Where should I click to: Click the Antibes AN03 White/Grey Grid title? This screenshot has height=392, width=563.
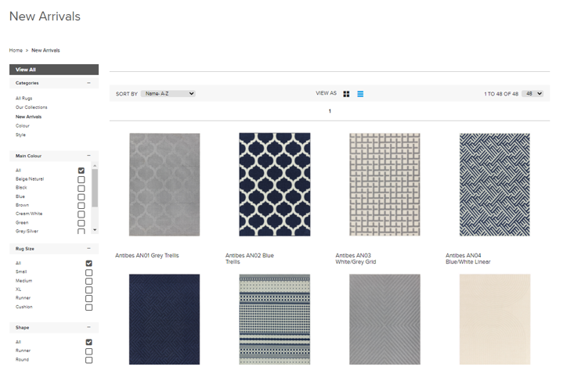click(x=355, y=258)
